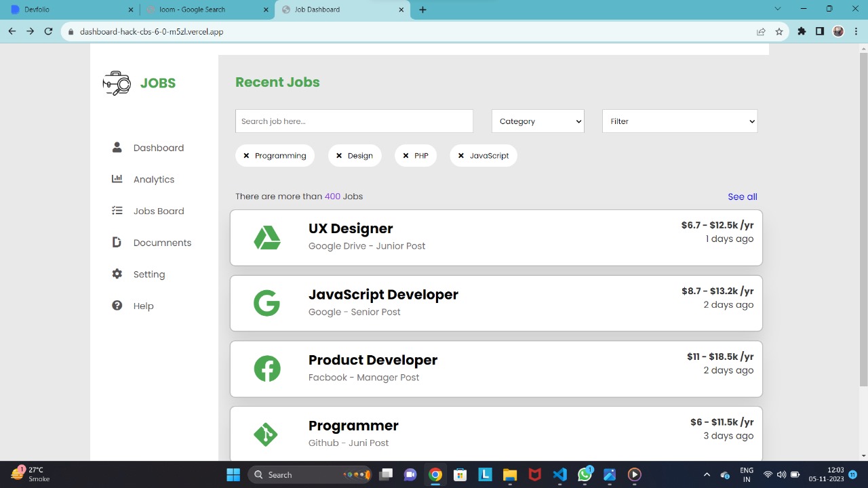Click the Google G logo on JavaScript Developer card
868x488 pixels.
tap(267, 304)
